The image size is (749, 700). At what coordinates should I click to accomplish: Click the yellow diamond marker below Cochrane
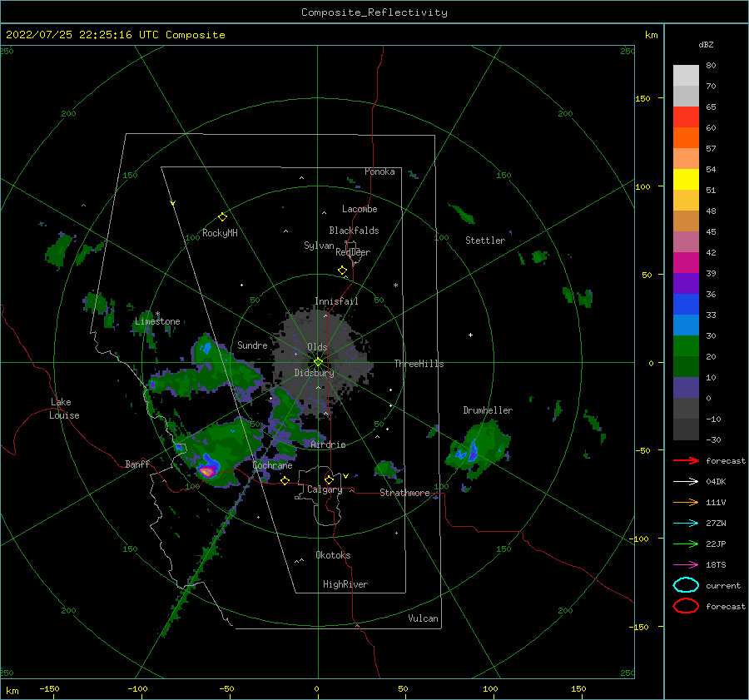coord(285,480)
